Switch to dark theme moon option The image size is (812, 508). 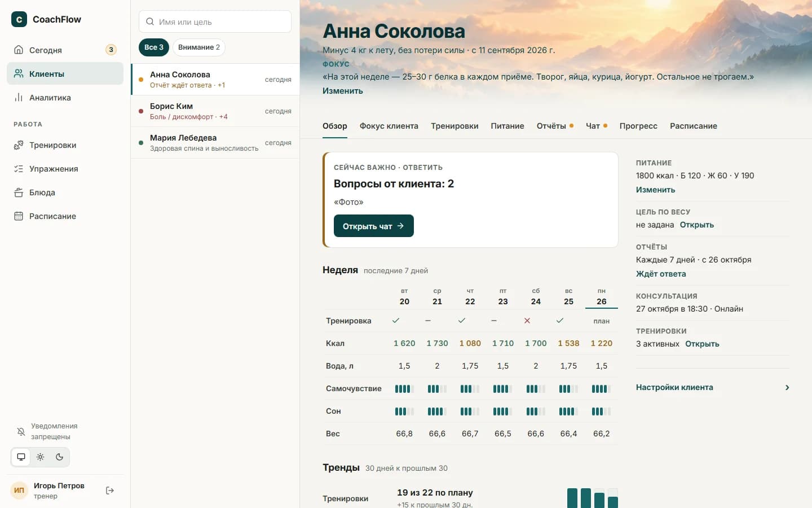[x=59, y=457]
